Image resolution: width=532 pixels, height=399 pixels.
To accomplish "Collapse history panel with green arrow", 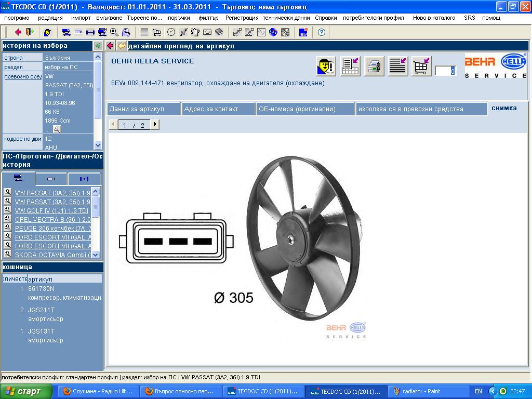I will (98, 46).
